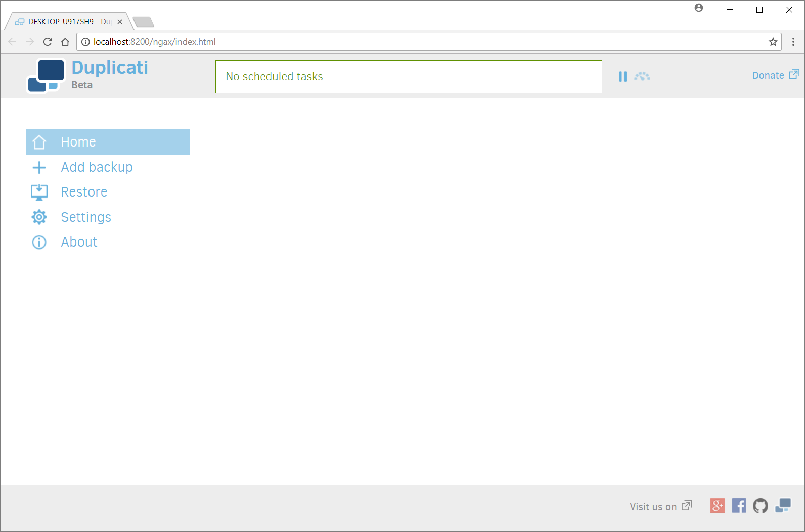
Task: Click the Duplicati title text
Action: point(110,67)
